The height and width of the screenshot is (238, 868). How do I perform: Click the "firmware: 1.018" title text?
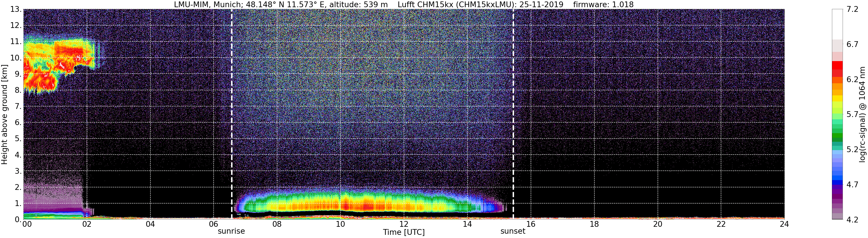pos(603,4)
